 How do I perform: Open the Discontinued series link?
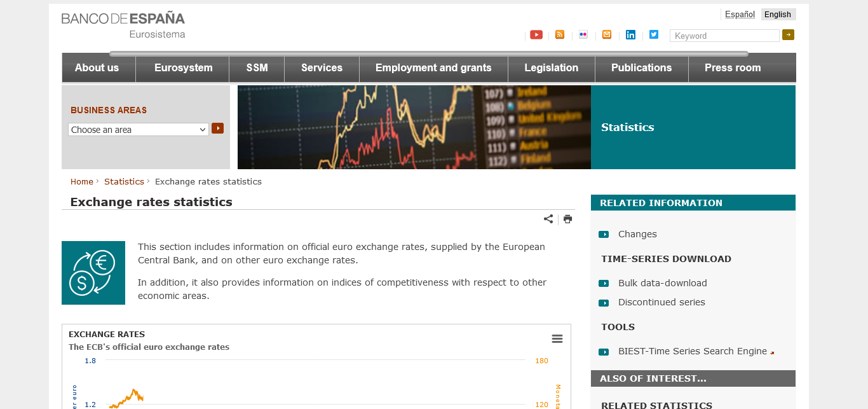(x=661, y=302)
